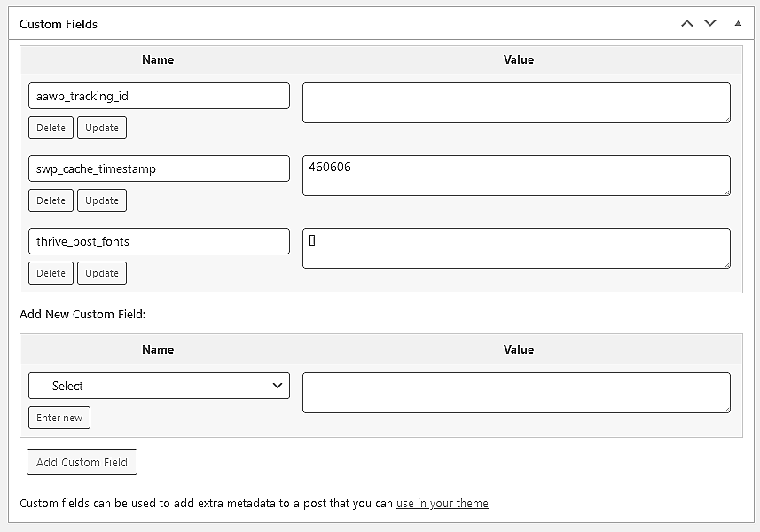Click the swp_cache_timestamp name input
This screenshot has width=760, height=532.
[159, 168]
